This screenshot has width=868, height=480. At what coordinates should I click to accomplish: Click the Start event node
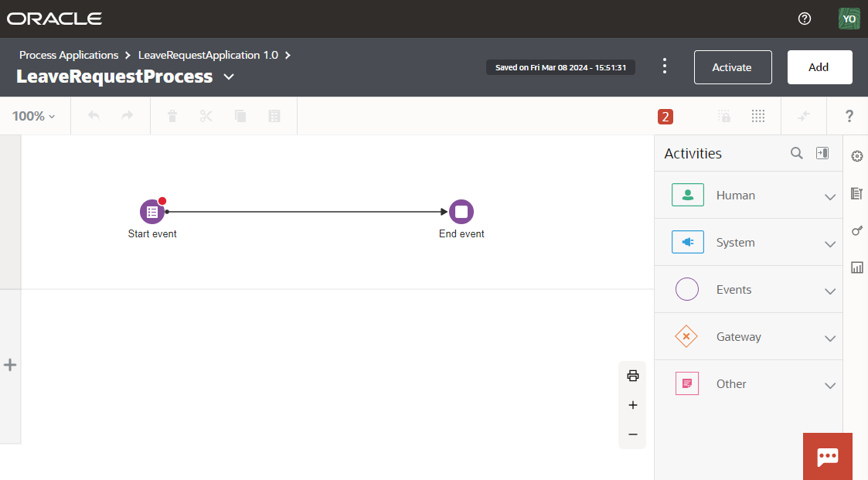(152, 211)
